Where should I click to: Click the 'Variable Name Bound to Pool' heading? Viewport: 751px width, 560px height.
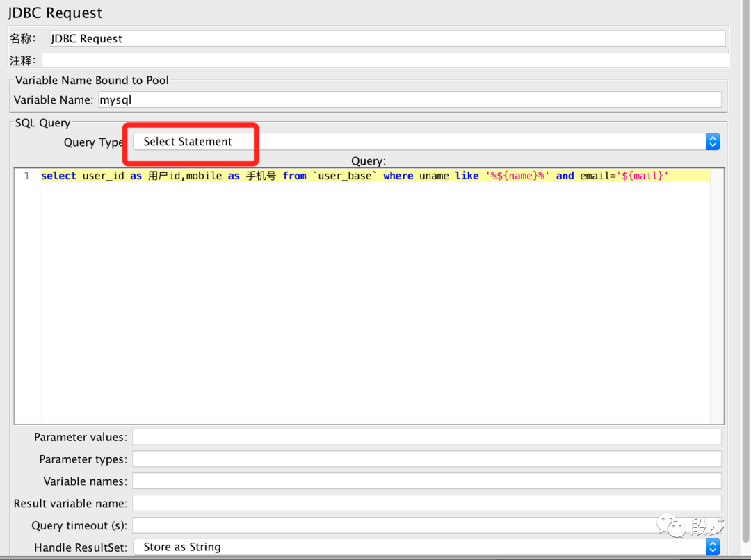click(92, 80)
